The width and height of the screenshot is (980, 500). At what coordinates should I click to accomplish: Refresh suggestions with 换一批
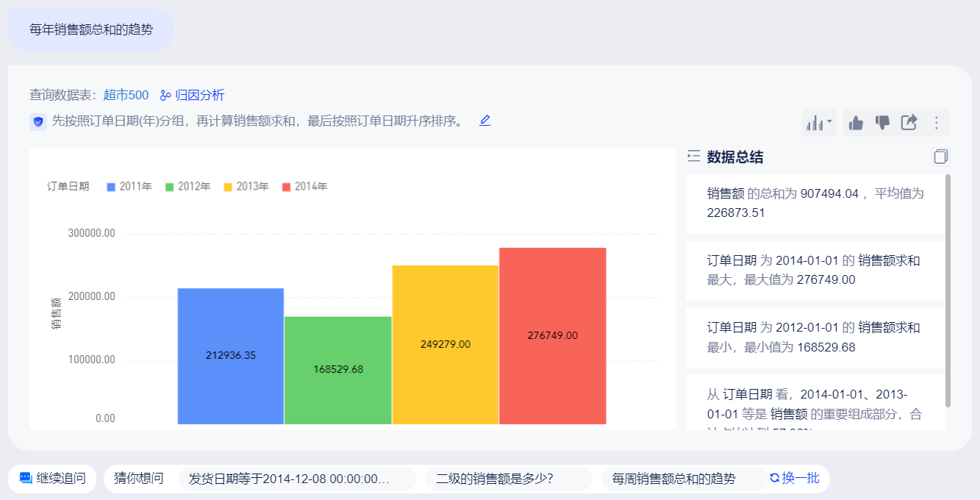(794, 478)
